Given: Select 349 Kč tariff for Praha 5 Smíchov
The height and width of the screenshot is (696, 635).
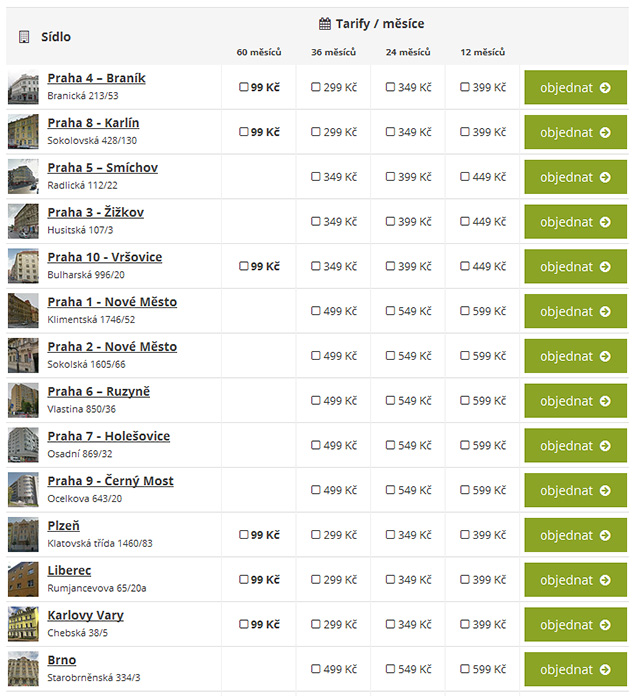Looking at the screenshot, I should tap(316, 177).
